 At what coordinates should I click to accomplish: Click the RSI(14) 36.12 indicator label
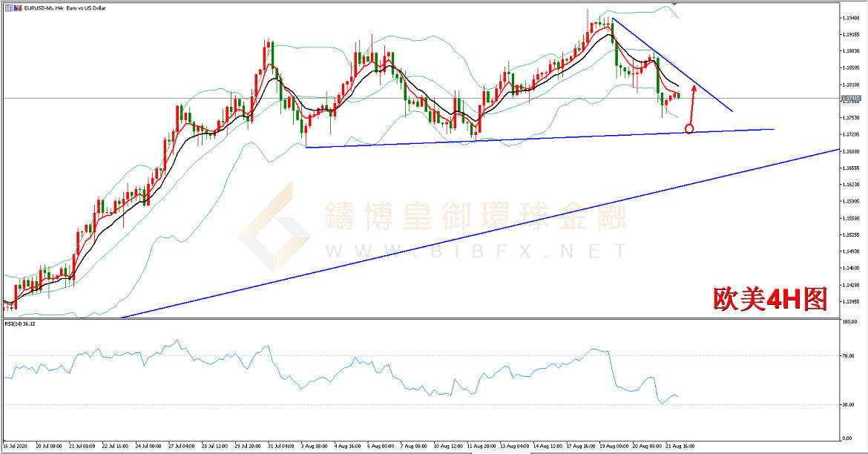click(x=20, y=323)
